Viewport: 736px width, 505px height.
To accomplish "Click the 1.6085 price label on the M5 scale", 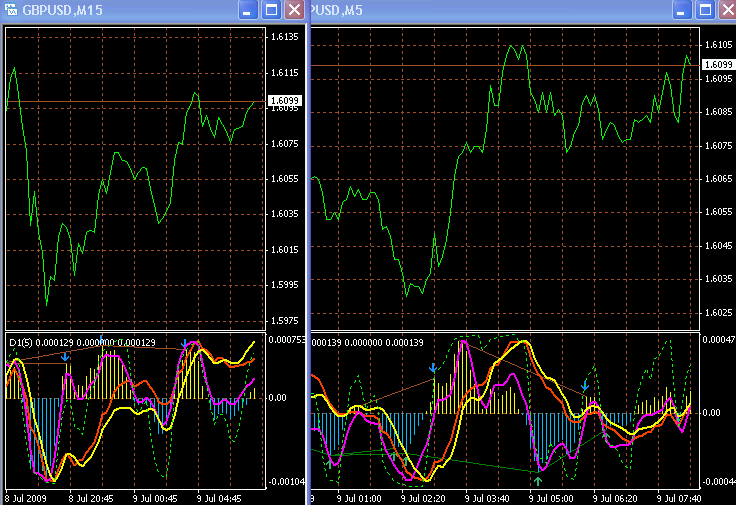I will 718,112.
